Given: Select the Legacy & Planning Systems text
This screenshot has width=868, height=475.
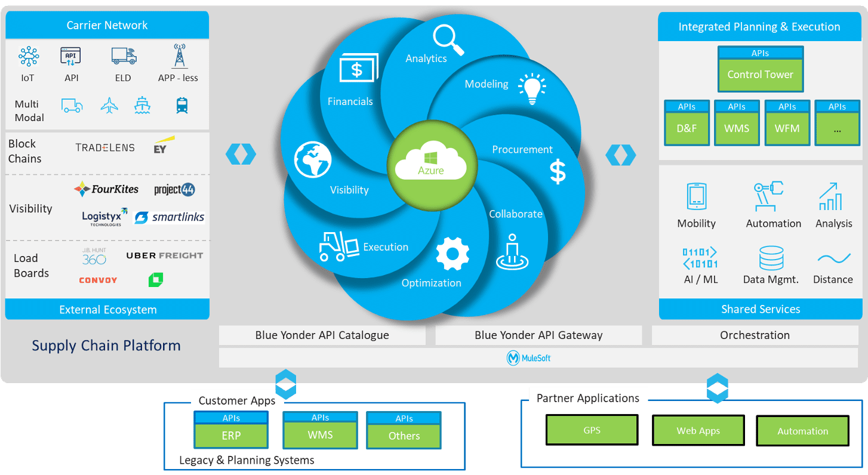Looking at the screenshot, I should pos(247,460).
